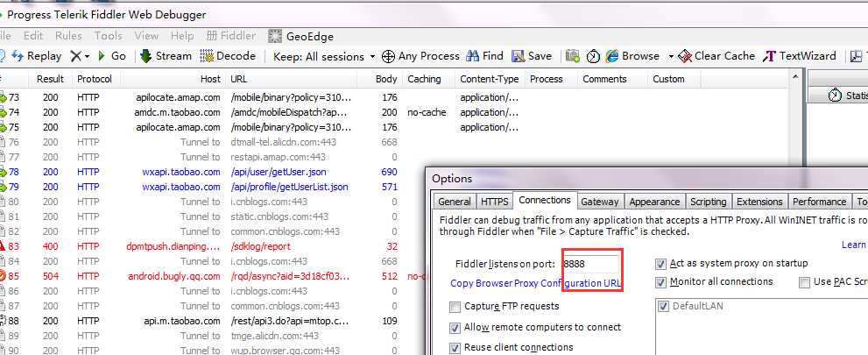Click the Clear Cache icon
This screenshot has width=868, height=355.
pos(685,56)
